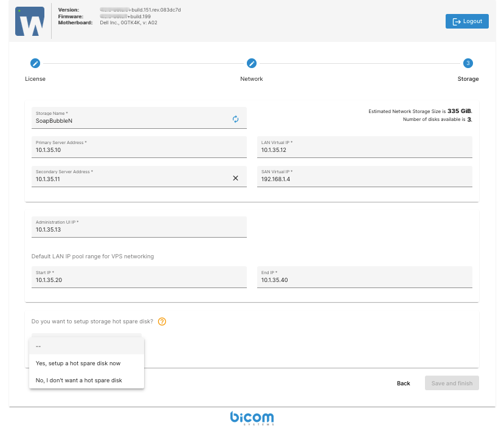Click the End IP pool range field
The height and width of the screenshot is (437, 504).
point(364,280)
